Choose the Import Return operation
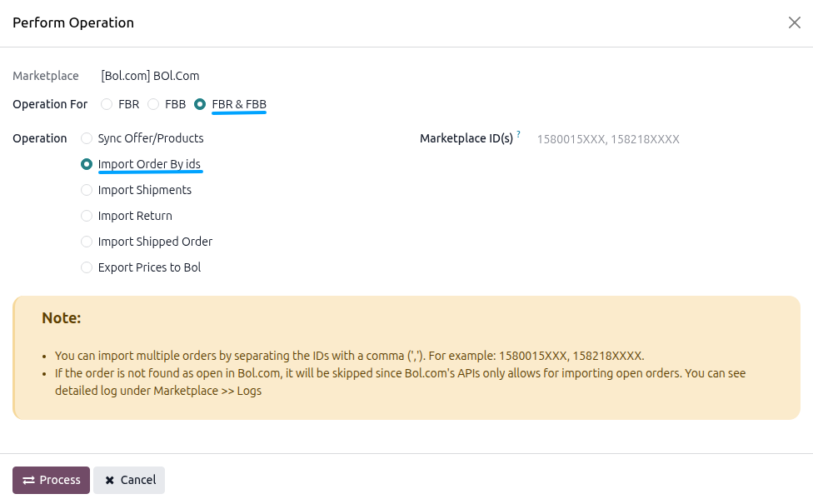 [87, 216]
